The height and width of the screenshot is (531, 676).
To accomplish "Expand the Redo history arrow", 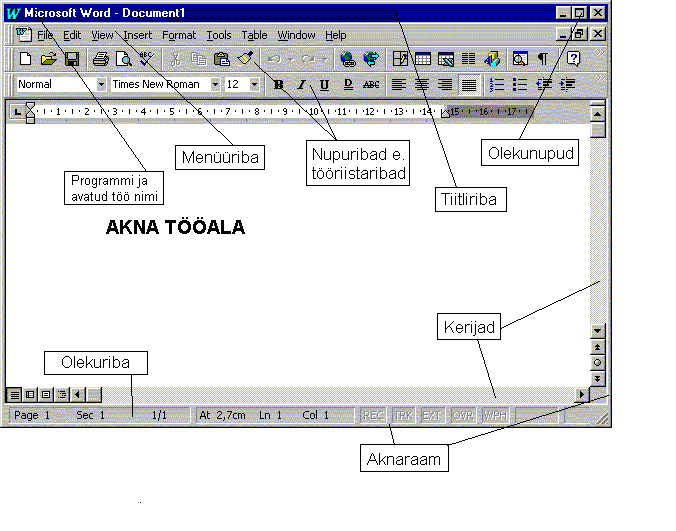I will coord(325,59).
